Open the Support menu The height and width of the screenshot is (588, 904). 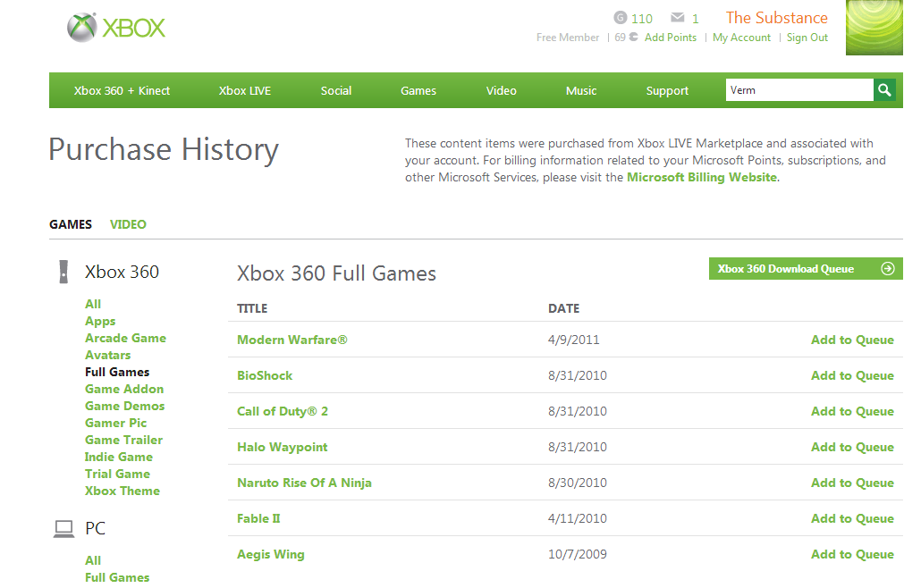[667, 90]
